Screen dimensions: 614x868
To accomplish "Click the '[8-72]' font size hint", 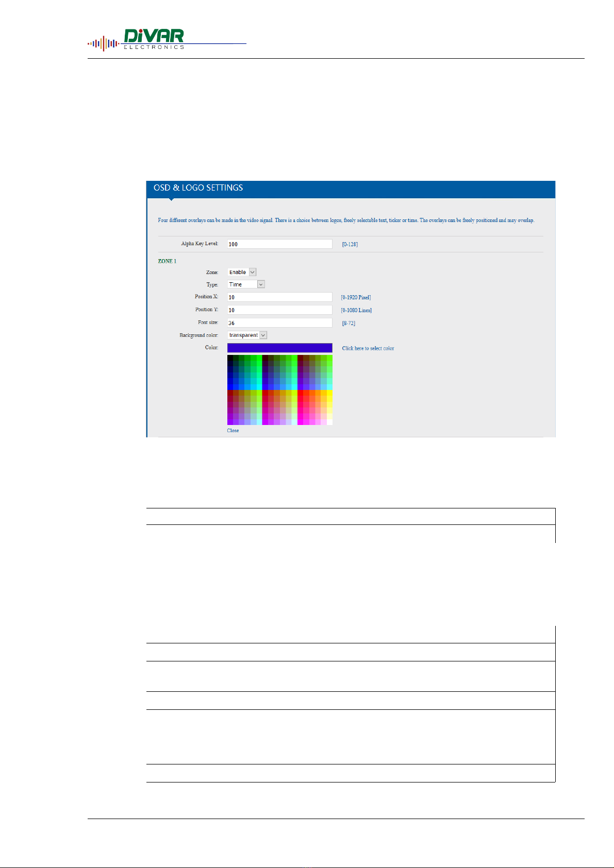I will point(349,324).
